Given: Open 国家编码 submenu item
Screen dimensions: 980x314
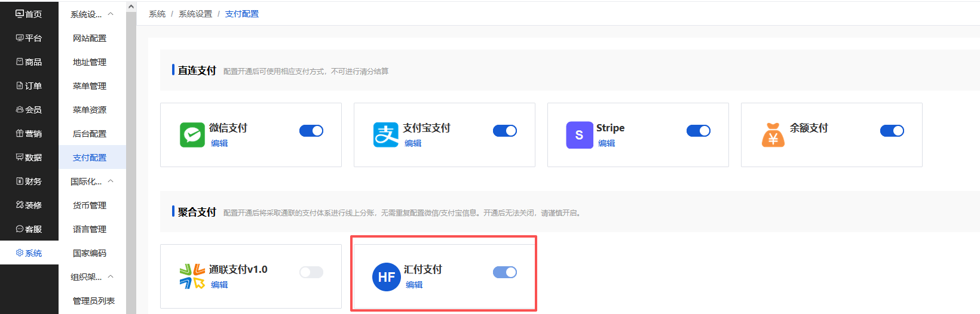Looking at the screenshot, I should point(90,253).
